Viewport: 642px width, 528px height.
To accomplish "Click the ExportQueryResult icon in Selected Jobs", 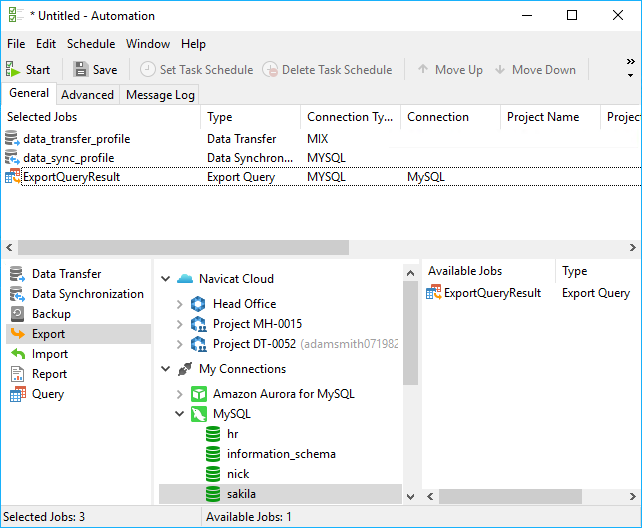I will (x=12, y=177).
